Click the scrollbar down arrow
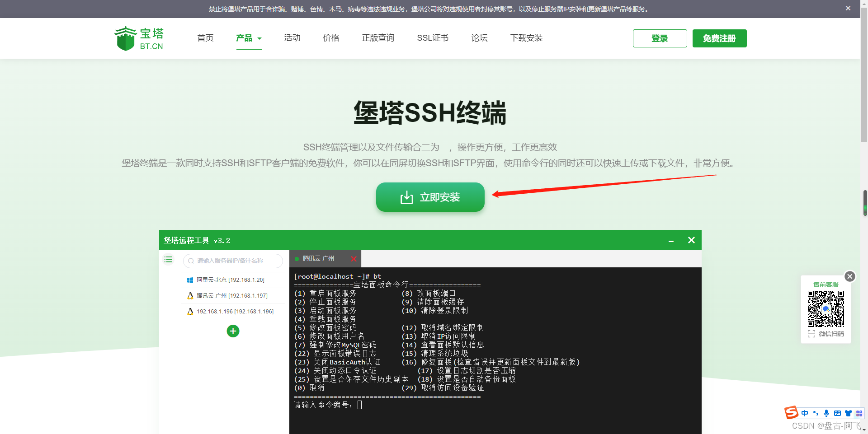 point(864,430)
